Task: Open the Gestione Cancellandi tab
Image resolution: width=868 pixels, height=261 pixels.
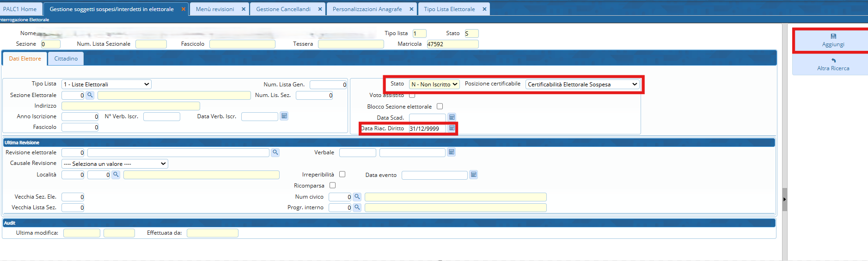Action: coord(283,9)
